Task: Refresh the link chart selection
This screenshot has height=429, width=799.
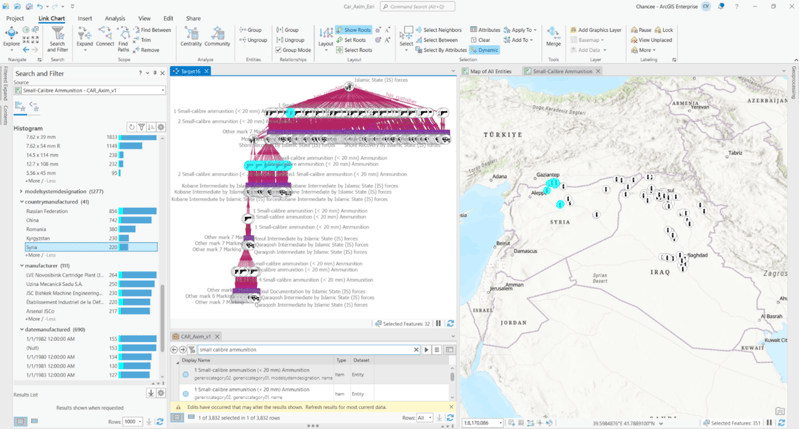Action: (450, 324)
